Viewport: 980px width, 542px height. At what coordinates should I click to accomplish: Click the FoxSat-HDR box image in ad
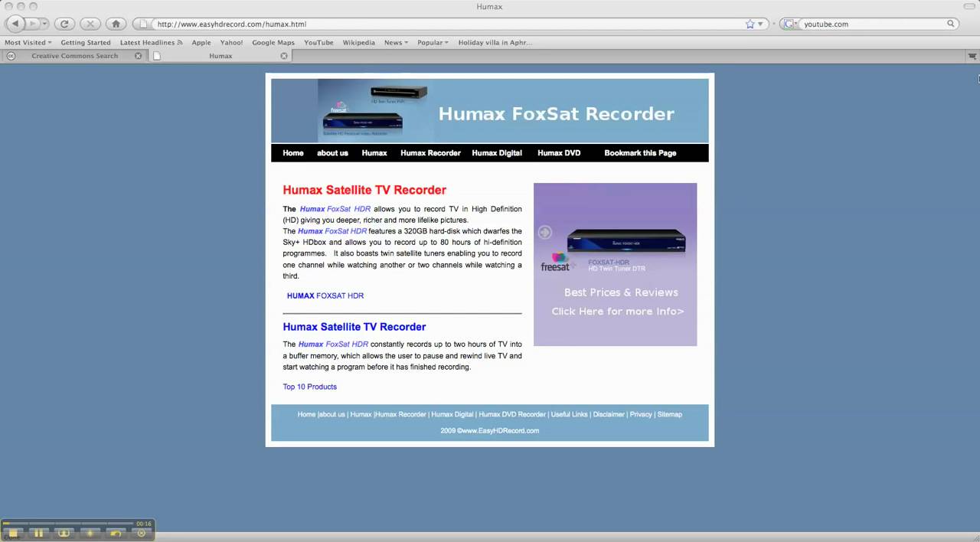coord(626,241)
